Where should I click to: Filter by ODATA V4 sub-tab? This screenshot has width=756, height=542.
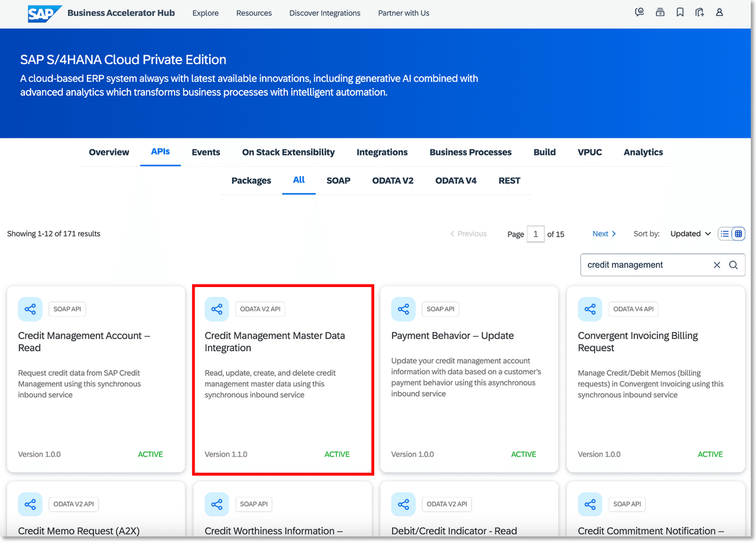456,181
